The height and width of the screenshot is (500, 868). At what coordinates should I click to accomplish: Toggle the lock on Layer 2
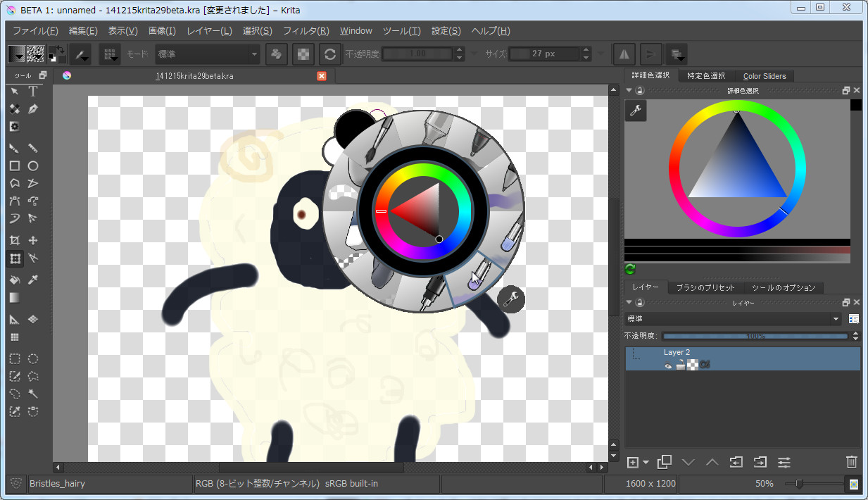(x=681, y=365)
